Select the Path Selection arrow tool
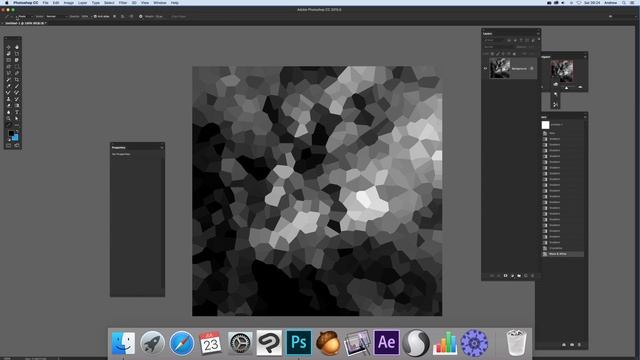This screenshot has width=640, height=360. 17,118
